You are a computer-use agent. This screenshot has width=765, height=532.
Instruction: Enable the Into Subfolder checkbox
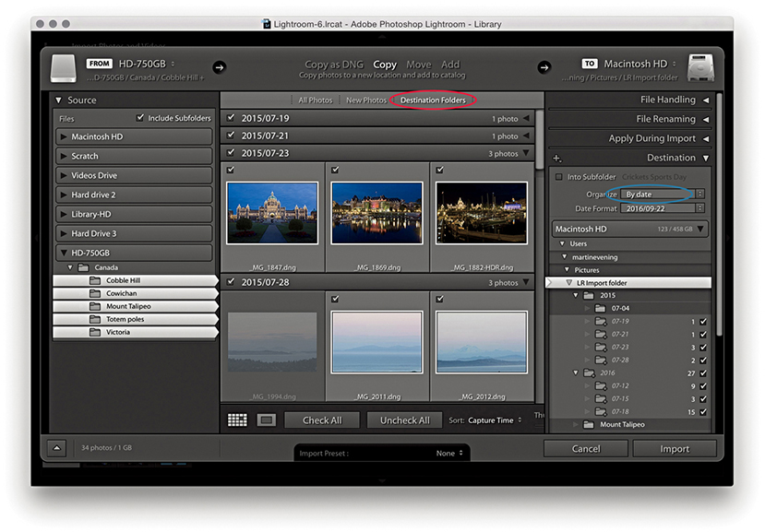coord(558,176)
